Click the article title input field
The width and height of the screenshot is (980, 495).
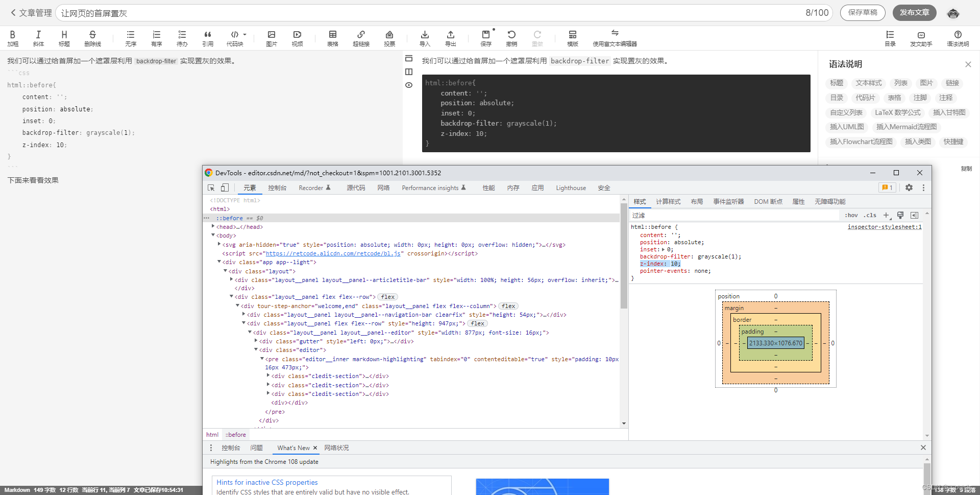(429, 13)
